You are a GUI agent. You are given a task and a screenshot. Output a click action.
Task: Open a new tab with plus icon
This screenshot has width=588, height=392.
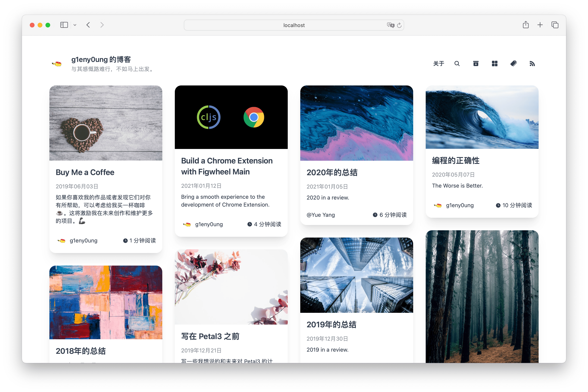pyautogui.click(x=540, y=25)
